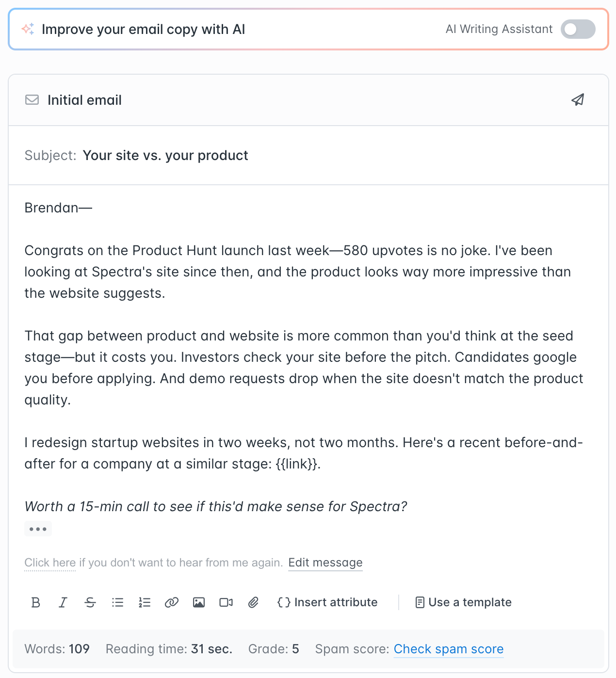
Task: Insert an image into email
Action: [x=199, y=602]
